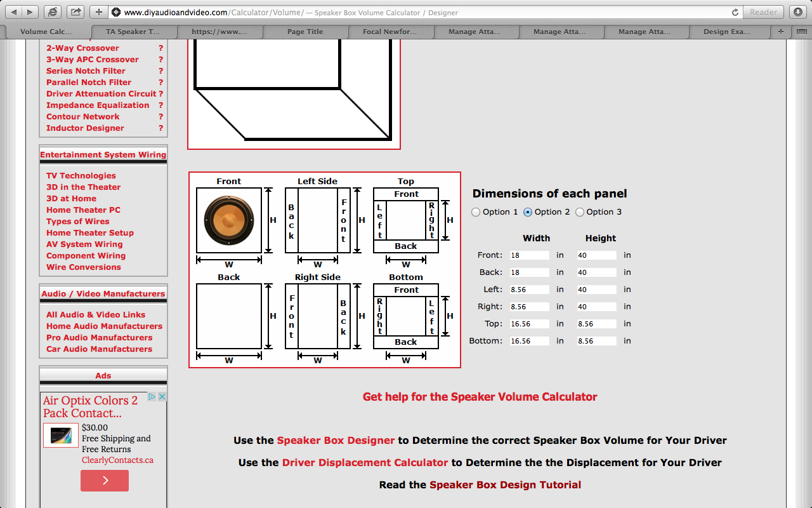The width and height of the screenshot is (812, 508).
Task: Click help ? beside Inductor Designer
Action: (161, 128)
